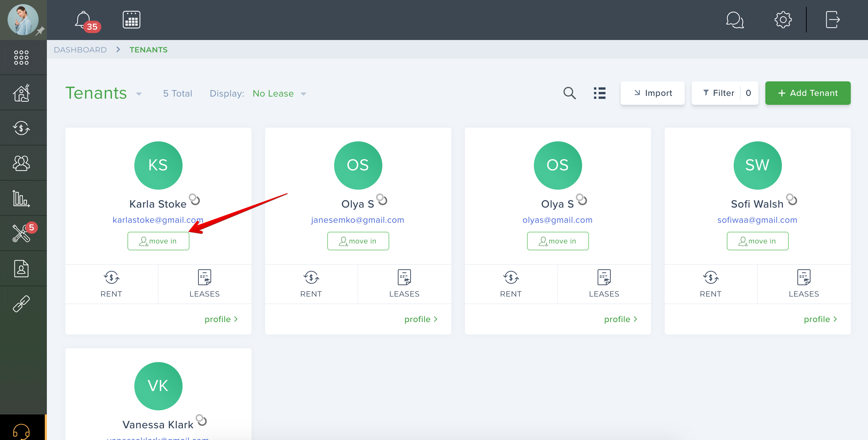Click the logout icon
Screen dimensions: 868x440
833,20
